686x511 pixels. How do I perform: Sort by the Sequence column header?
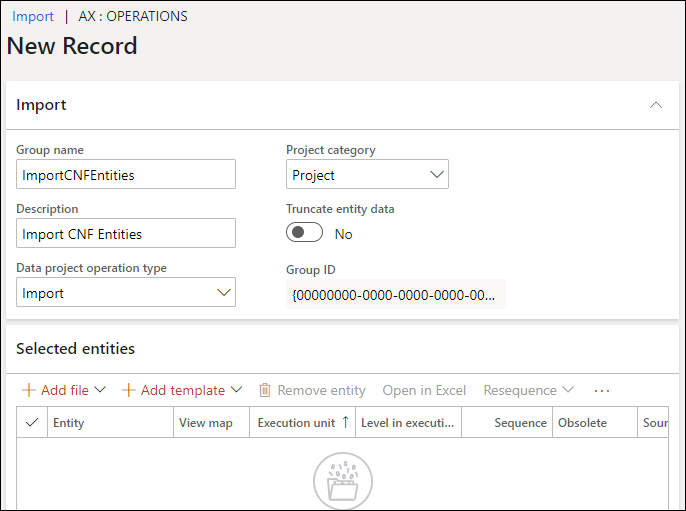(x=520, y=423)
